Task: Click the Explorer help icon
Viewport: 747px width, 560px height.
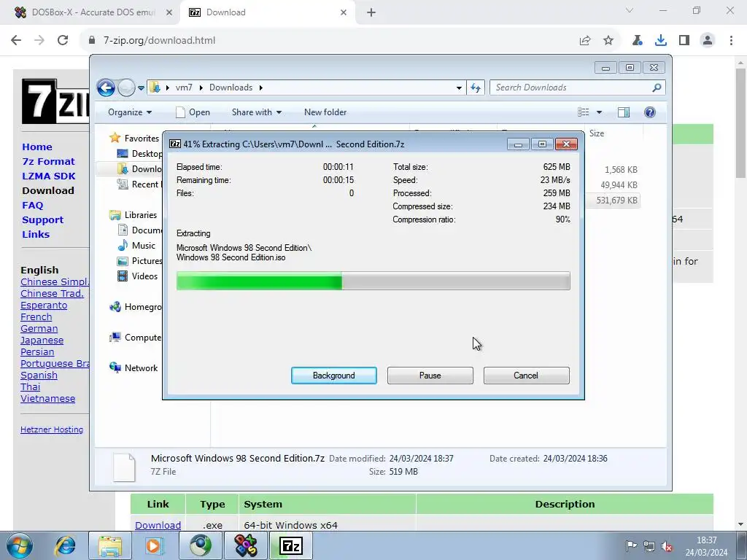Action: pyautogui.click(x=650, y=112)
